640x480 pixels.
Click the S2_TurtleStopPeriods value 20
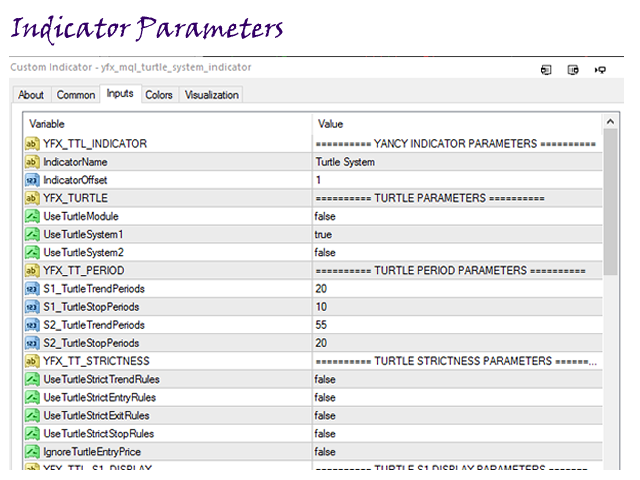click(x=321, y=343)
